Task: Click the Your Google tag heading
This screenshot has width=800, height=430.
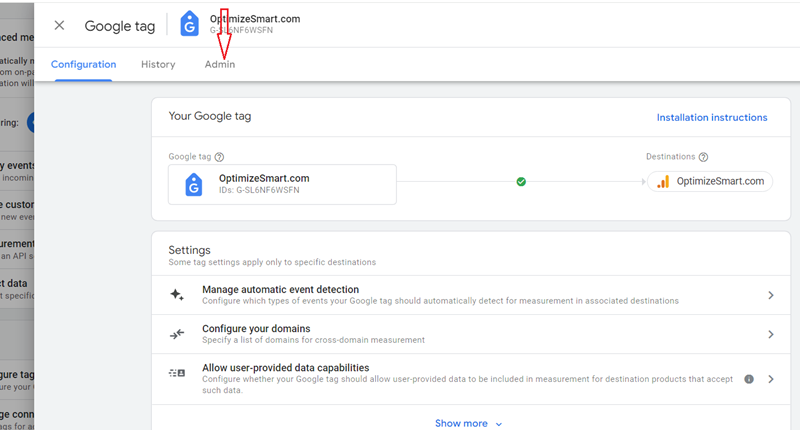Action: [x=210, y=116]
